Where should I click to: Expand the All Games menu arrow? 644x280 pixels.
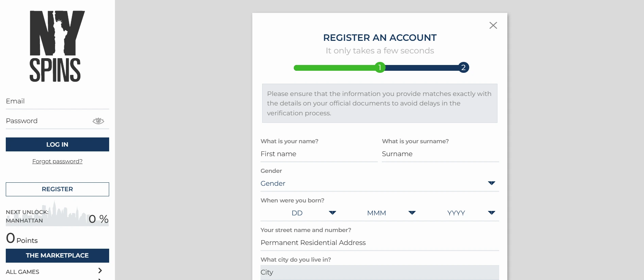tap(100, 270)
